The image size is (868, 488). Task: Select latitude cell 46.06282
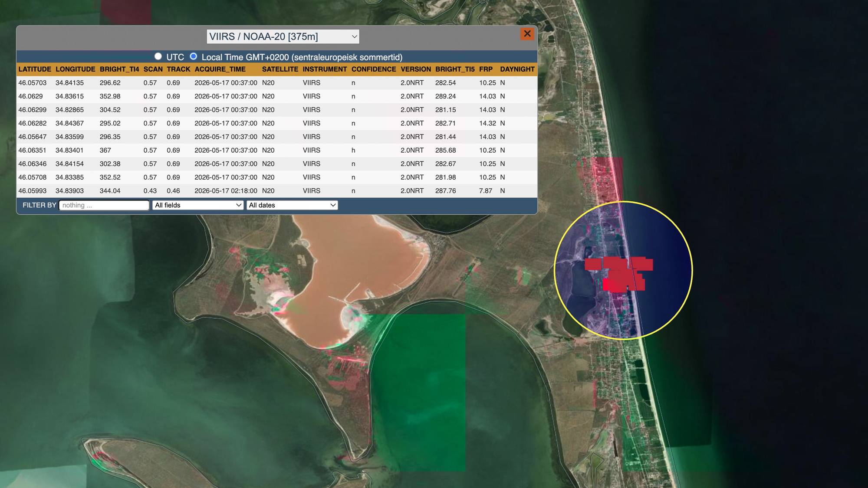32,123
